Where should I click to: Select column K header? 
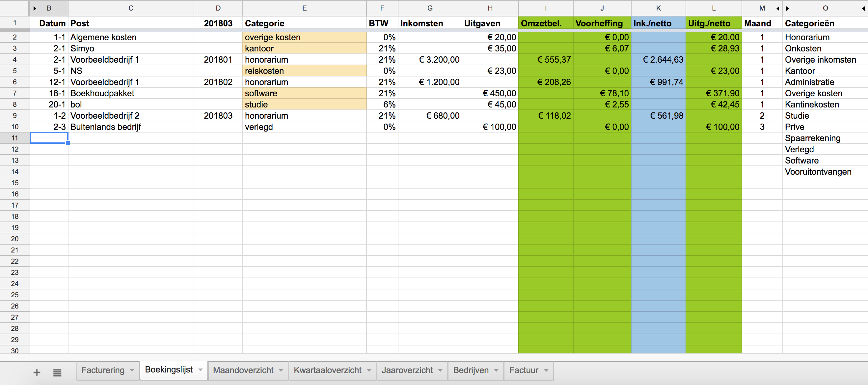pyautogui.click(x=659, y=8)
